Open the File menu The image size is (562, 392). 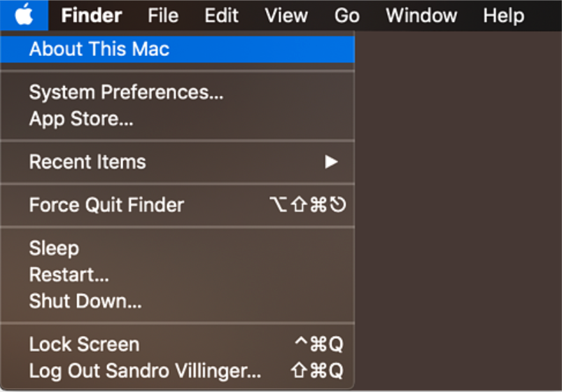click(x=163, y=15)
